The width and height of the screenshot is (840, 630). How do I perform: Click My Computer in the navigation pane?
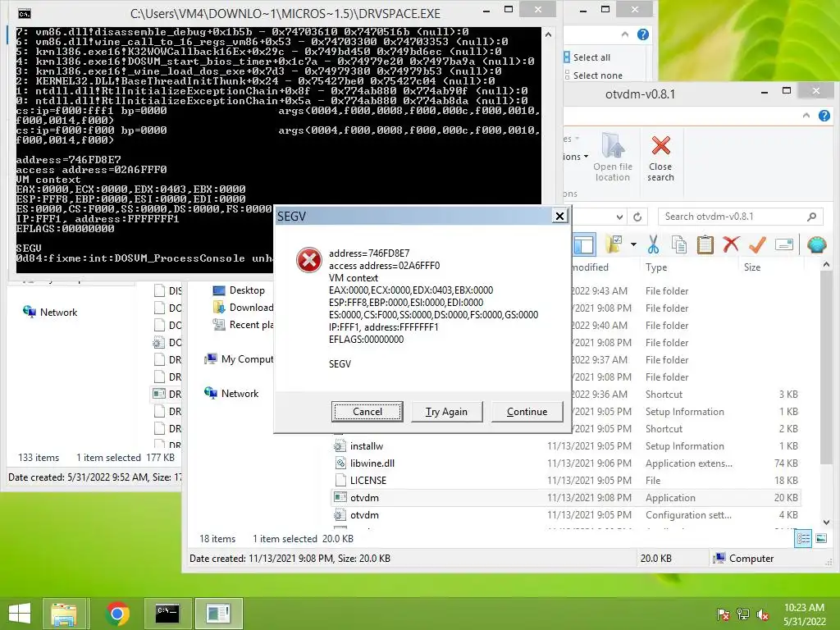click(239, 359)
